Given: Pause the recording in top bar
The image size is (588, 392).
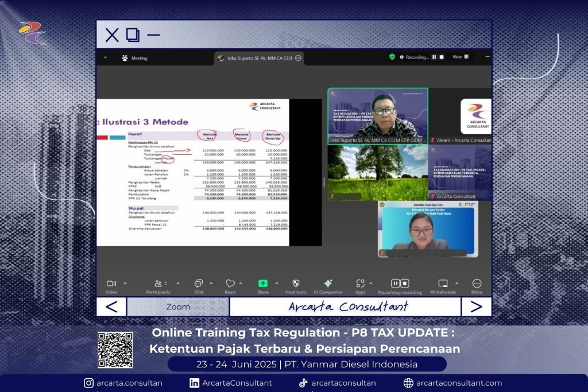Looking at the screenshot, I should pyautogui.click(x=434, y=57).
